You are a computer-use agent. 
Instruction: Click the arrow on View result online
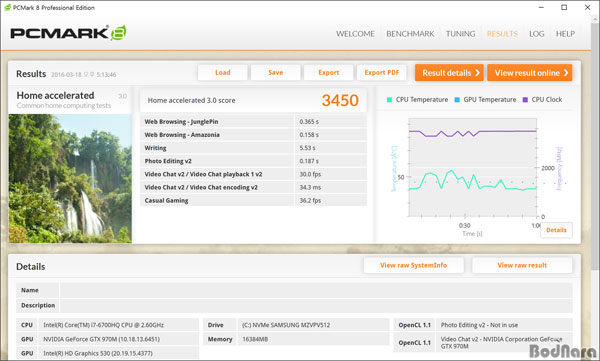pos(566,73)
